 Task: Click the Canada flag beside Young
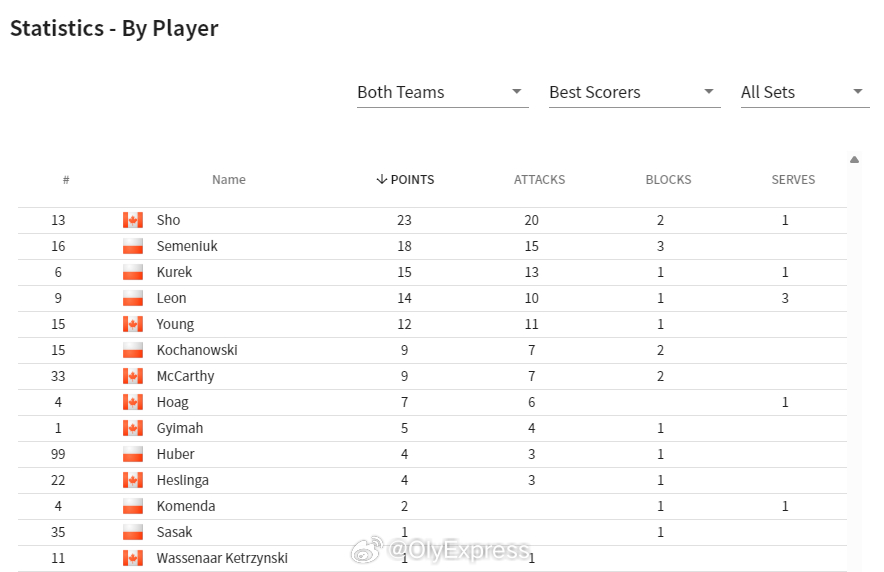click(x=133, y=324)
